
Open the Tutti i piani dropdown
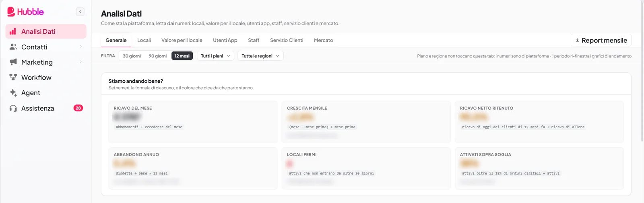[x=215, y=56]
